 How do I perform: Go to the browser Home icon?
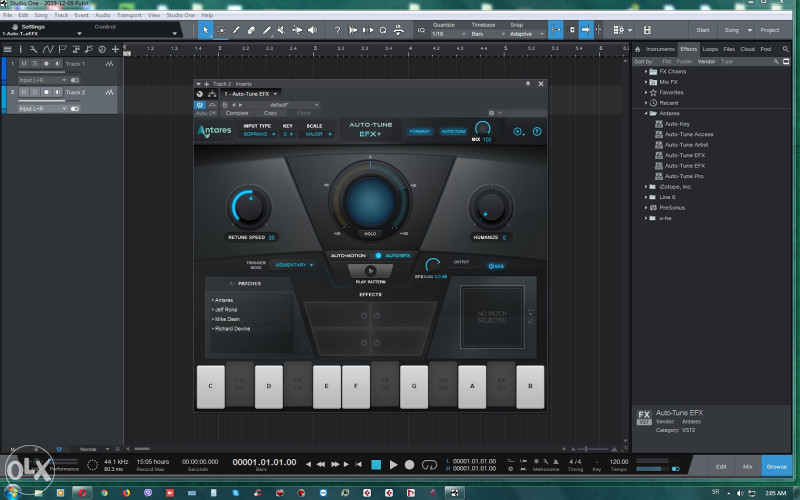(x=638, y=49)
